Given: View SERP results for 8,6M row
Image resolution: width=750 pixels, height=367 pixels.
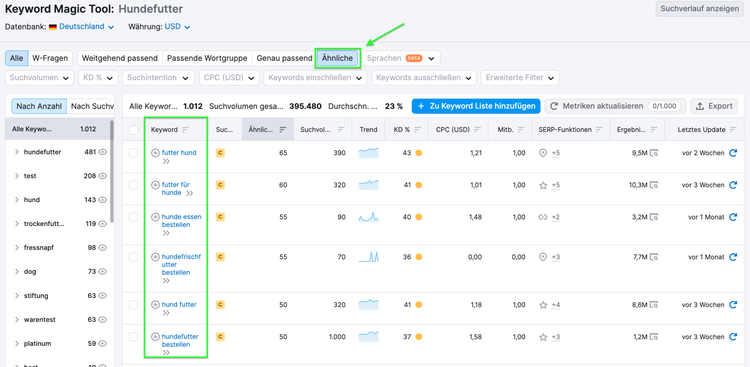Looking at the screenshot, I should [x=654, y=304].
